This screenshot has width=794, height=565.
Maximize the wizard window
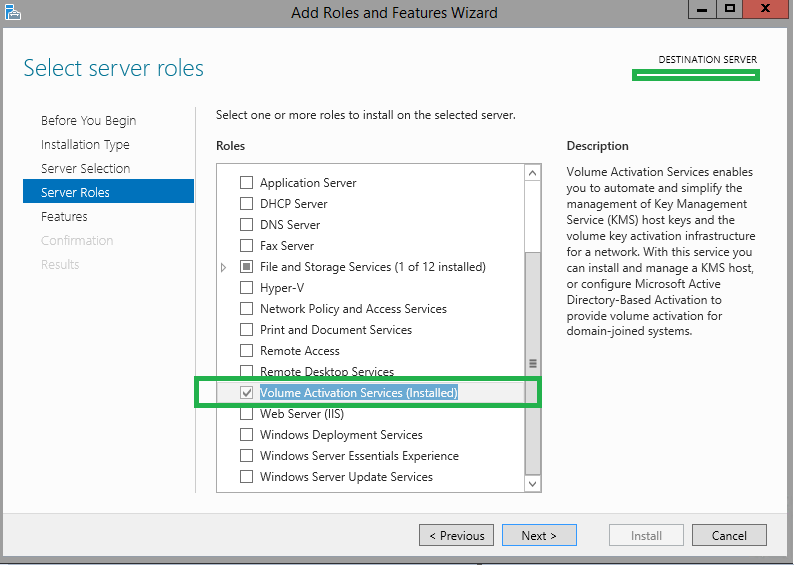click(731, 9)
